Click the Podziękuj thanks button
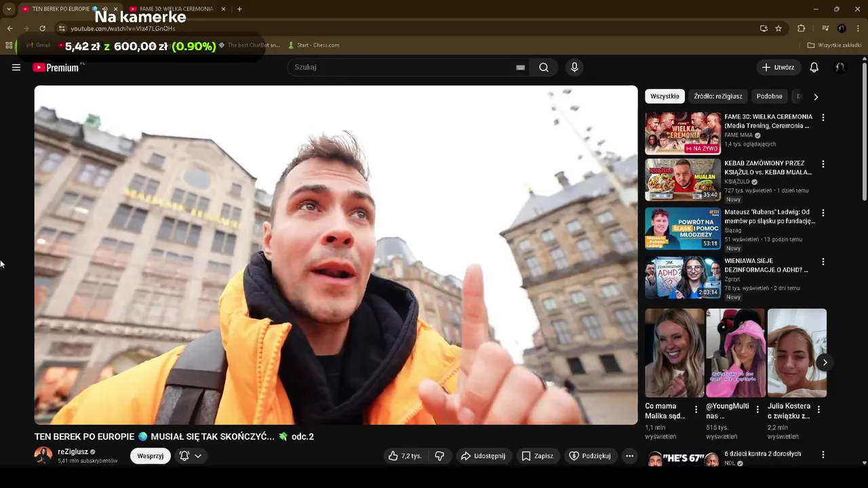 point(590,456)
